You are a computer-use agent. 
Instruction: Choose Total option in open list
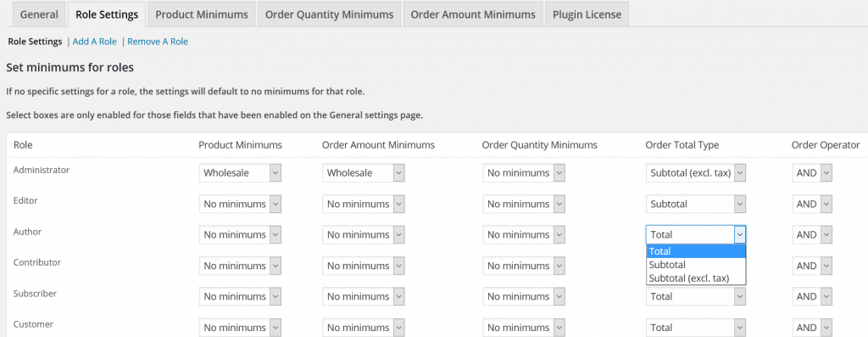click(x=696, y=251)
